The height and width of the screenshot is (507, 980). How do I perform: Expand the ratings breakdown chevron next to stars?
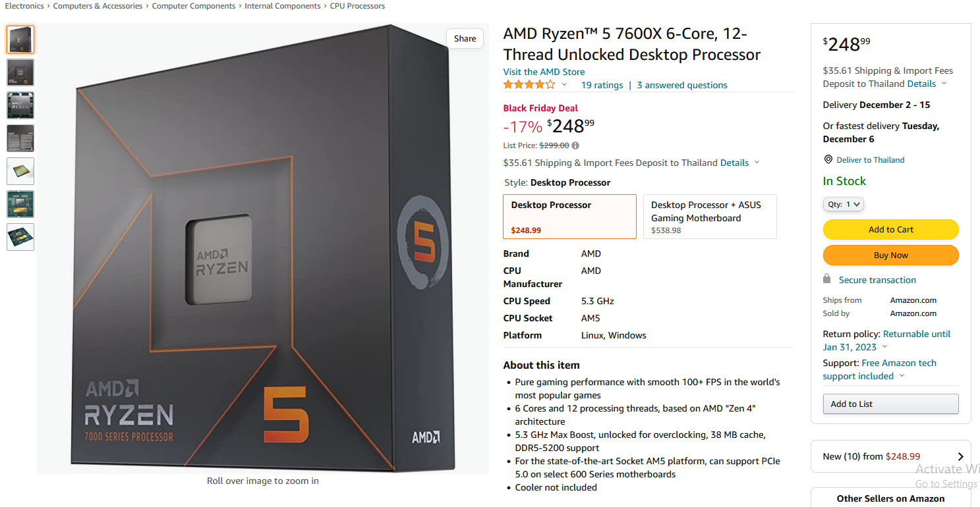click(564, 85)
